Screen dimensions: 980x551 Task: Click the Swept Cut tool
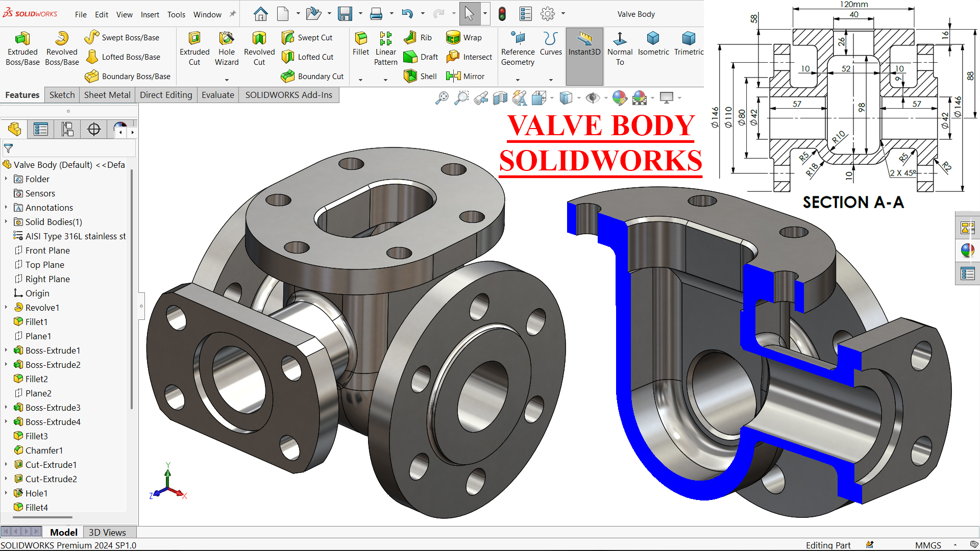pos(307,37)
